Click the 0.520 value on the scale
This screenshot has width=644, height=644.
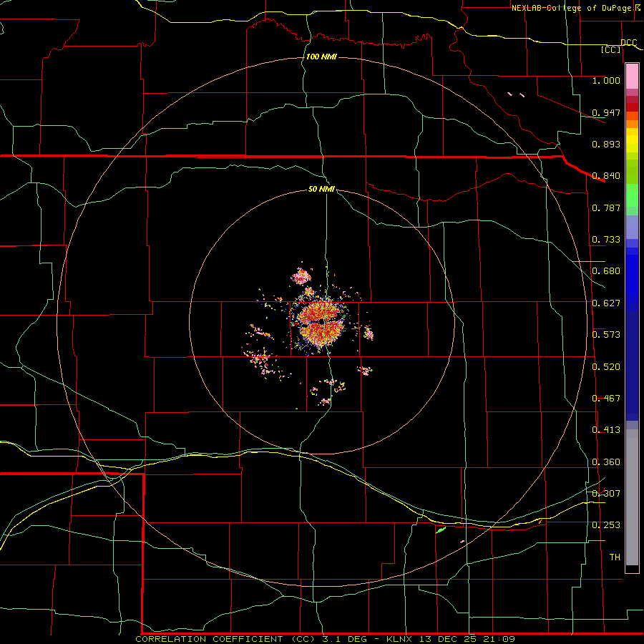tap(606, 367)
